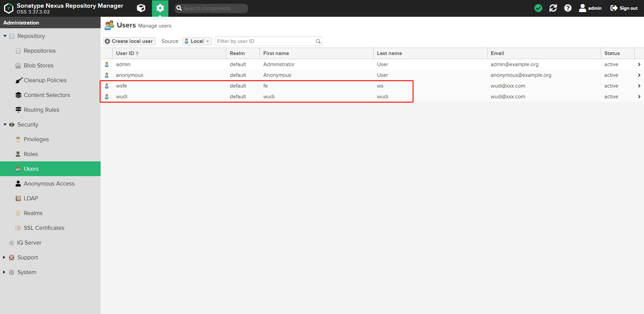Sort by Email column header
644x314 pixels.
(544, 53)
